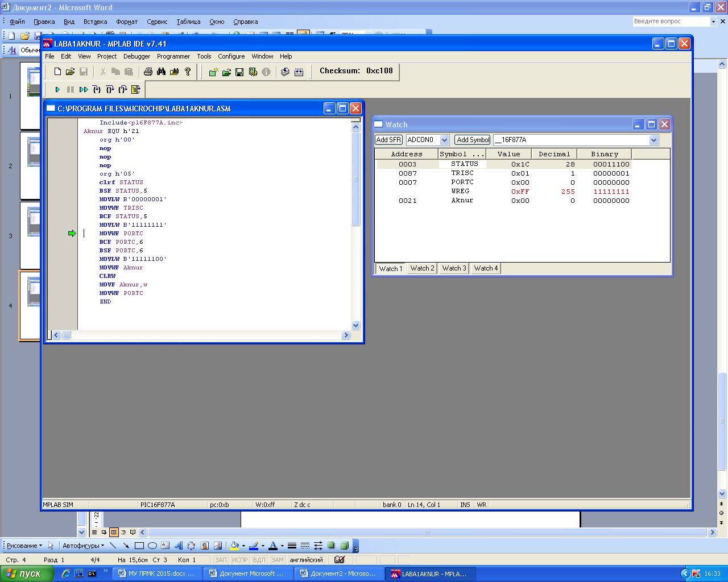Click the Fill Color paint bucket swatch
This screenshot has width=728, height=582.
tap(234, 546)
